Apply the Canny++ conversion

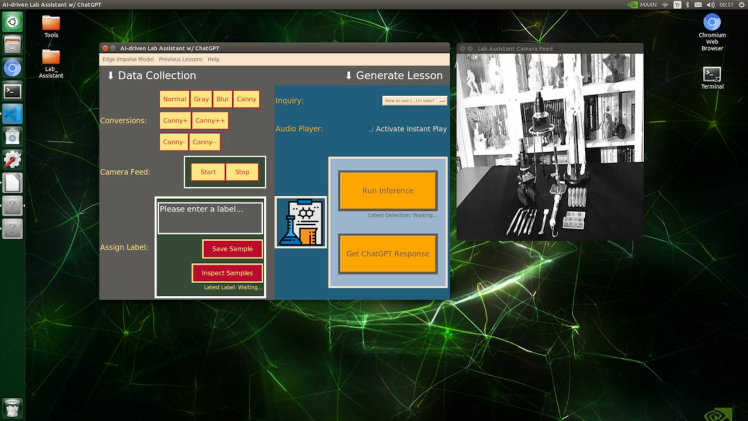[210, 121]
